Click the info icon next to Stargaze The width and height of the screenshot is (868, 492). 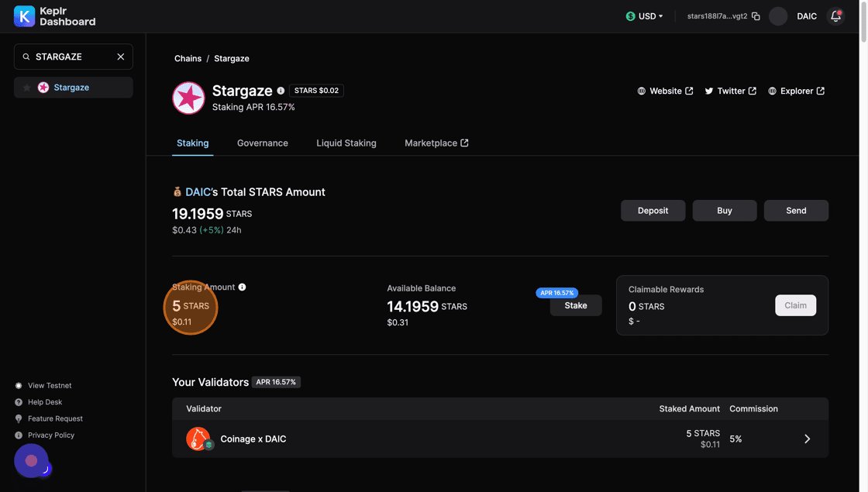pyautogui.click(x=281, y=91)
